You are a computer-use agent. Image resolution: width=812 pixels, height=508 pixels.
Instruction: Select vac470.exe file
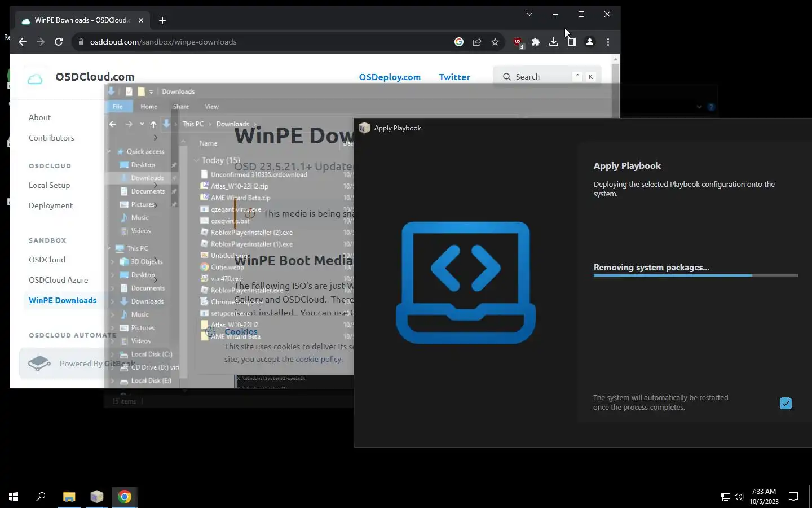coord(227,279)
